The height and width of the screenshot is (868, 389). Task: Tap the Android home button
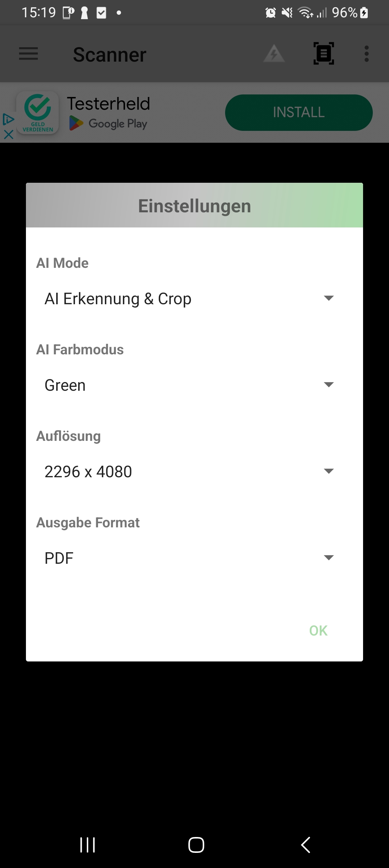pos(196,845)
